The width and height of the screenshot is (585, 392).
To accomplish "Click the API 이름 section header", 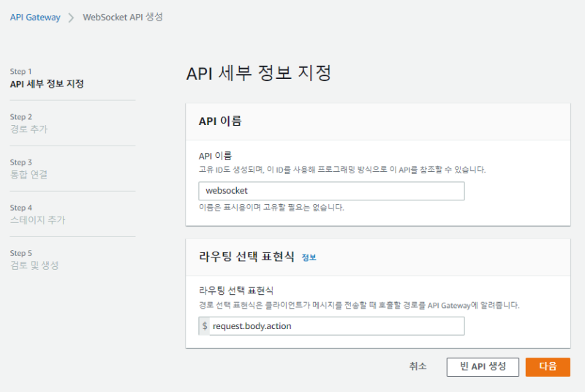I will pyautogui.click(x=220, y=121).
